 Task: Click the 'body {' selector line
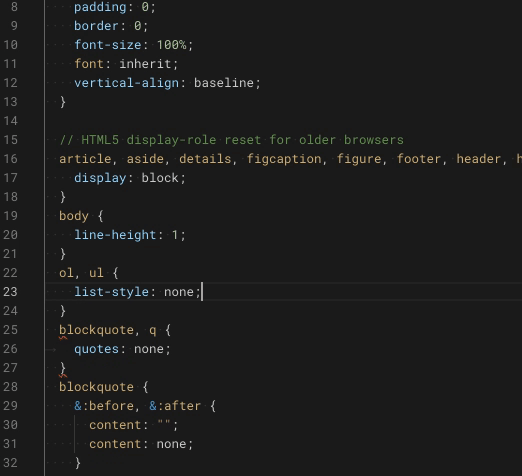(81, 216)
